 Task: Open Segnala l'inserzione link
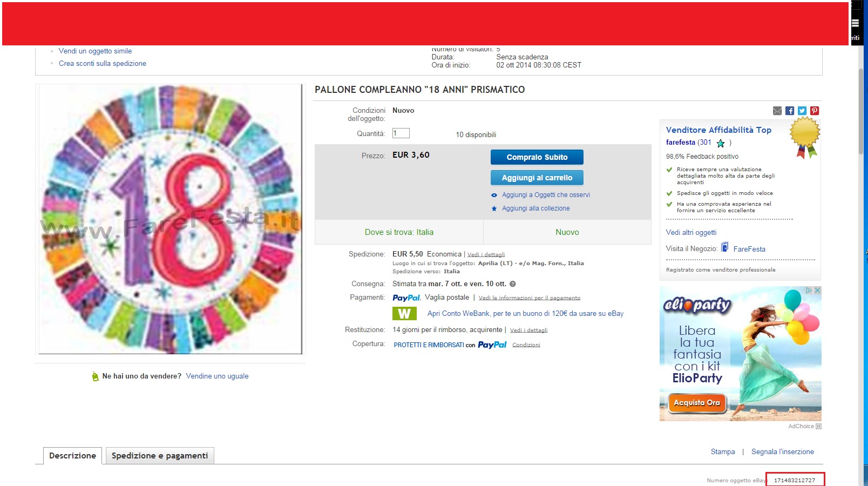point(782,452)
